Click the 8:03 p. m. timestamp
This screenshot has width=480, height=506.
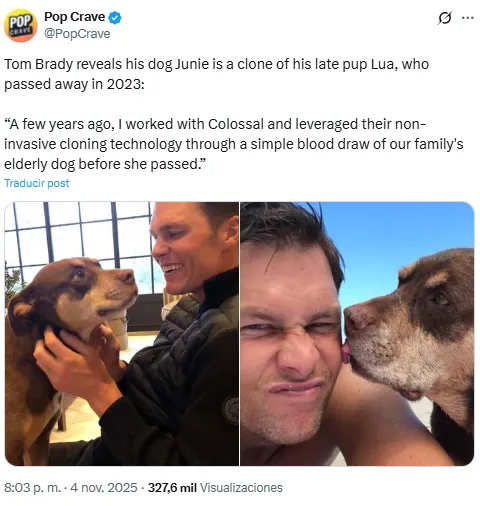(x=32, y=488)
